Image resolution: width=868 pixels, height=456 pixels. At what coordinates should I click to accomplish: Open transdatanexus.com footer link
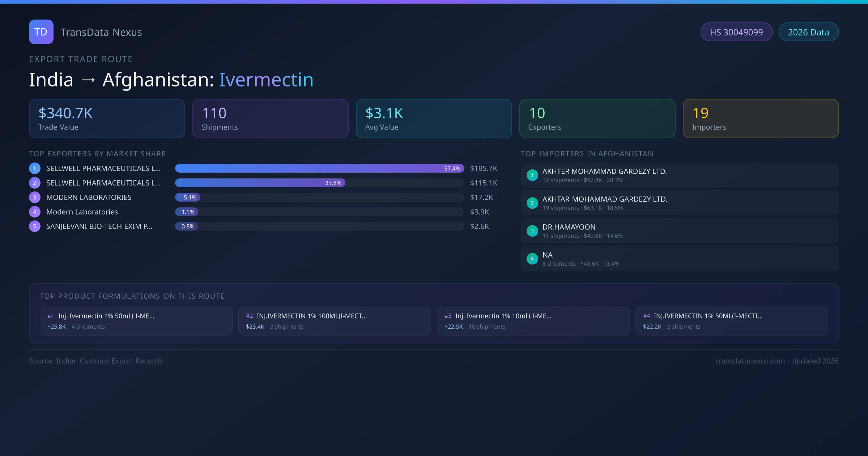click(750, 361)
